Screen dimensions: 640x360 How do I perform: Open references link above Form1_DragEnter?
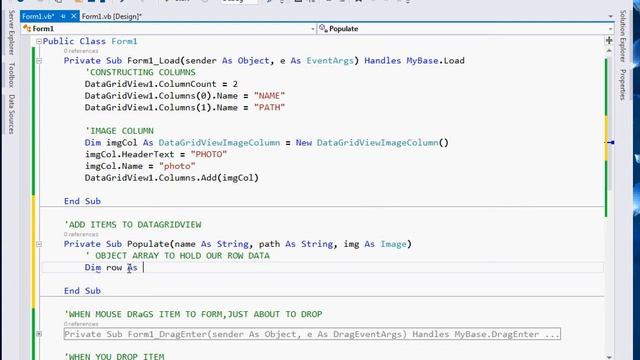[81, 324]
